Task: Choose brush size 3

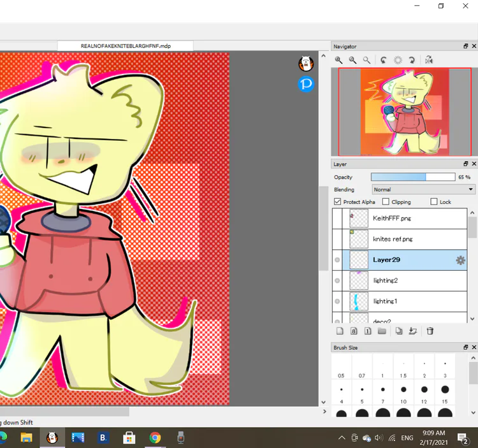Action: 445,367
